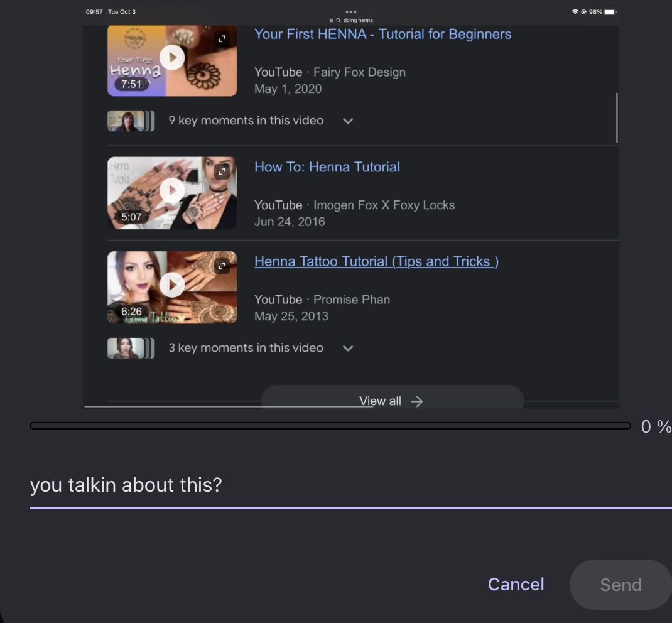Viewport: 672px width, 623px height.
Task: Click the 3 key moments thumbnail stack
Action: [x=130, y=349]
